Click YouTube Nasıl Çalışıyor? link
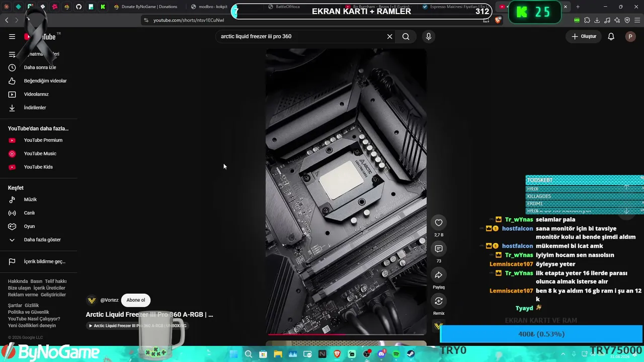The width and height of the screenshot is (644, 362). point(34,319)
